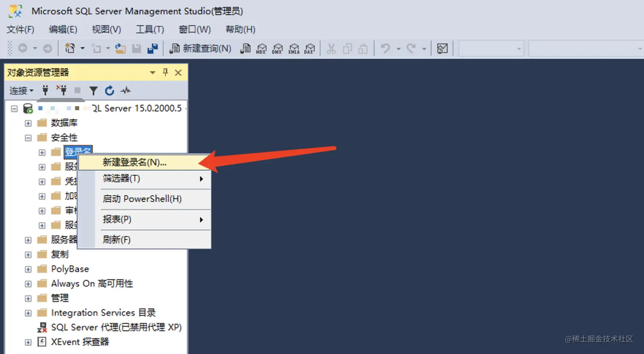644x354 pixels.
Task: Open the Undo history dropdown arrow
Action: pyautogui.click(x=398, y=49)
